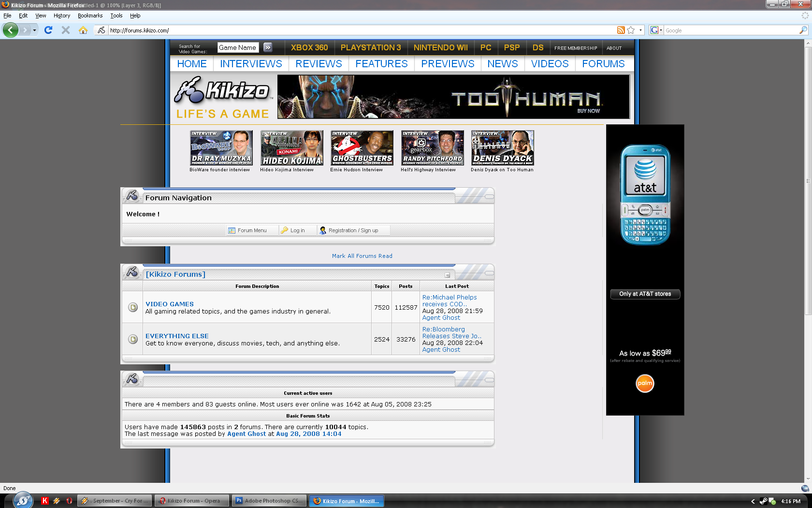Open the Help menu
The image size is (812, 508).
pyautogui.click(x=135, y=15)
